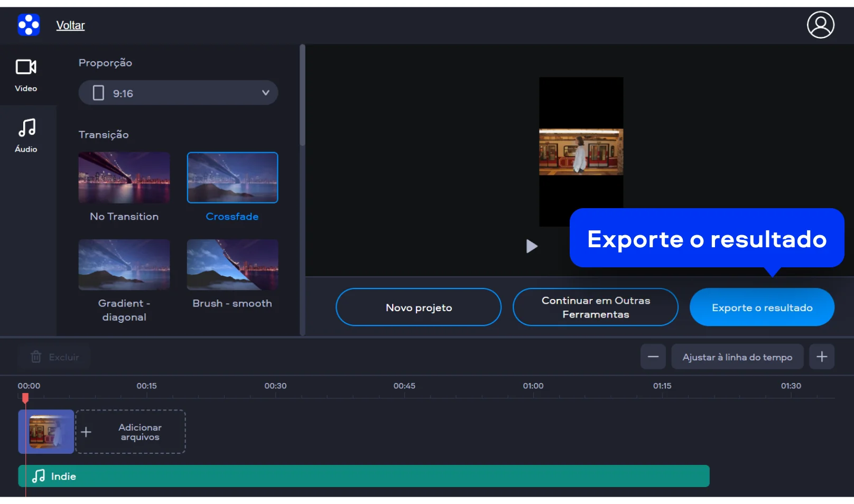Expand the aspect ratio chevron arrow
Screen dimensions: 854x504
point(265,93)
